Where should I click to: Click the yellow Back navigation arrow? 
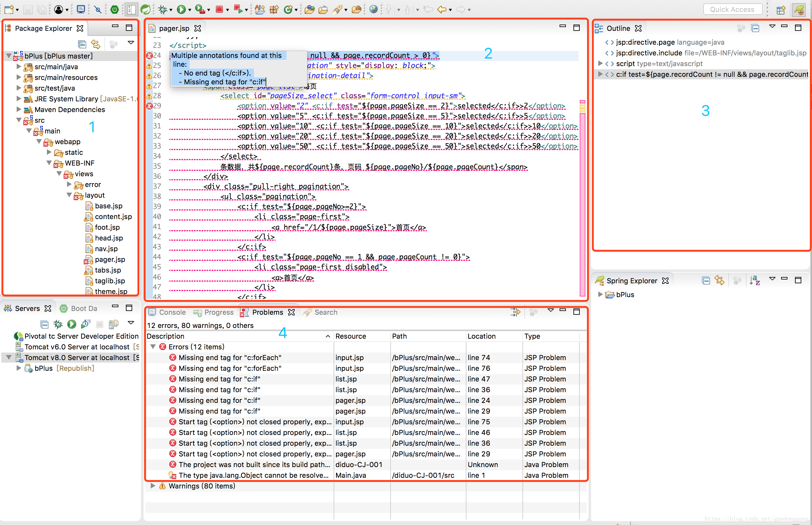[442, 9]
